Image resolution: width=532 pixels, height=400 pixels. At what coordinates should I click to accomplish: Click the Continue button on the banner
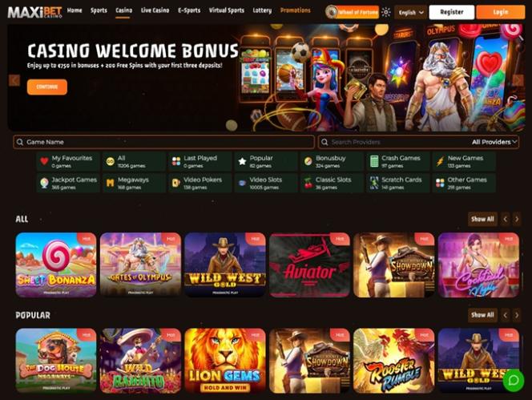tap(47, 87)
